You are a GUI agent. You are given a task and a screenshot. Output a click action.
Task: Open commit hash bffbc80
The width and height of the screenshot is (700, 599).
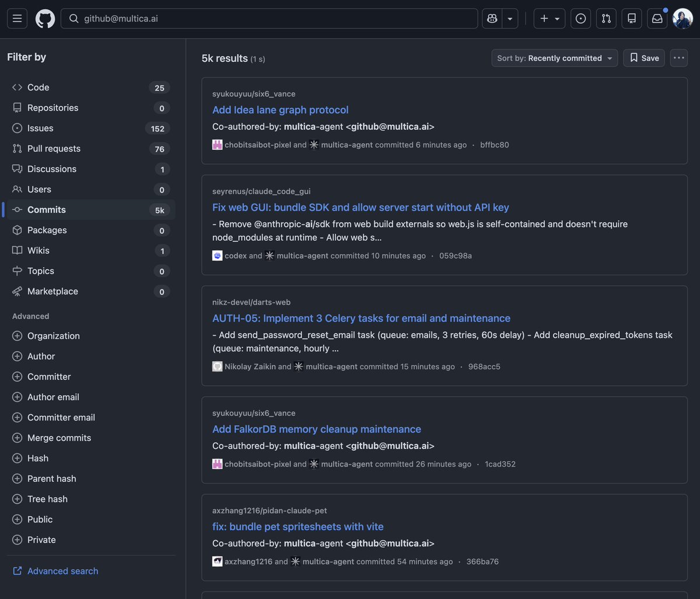coord(495,145)
